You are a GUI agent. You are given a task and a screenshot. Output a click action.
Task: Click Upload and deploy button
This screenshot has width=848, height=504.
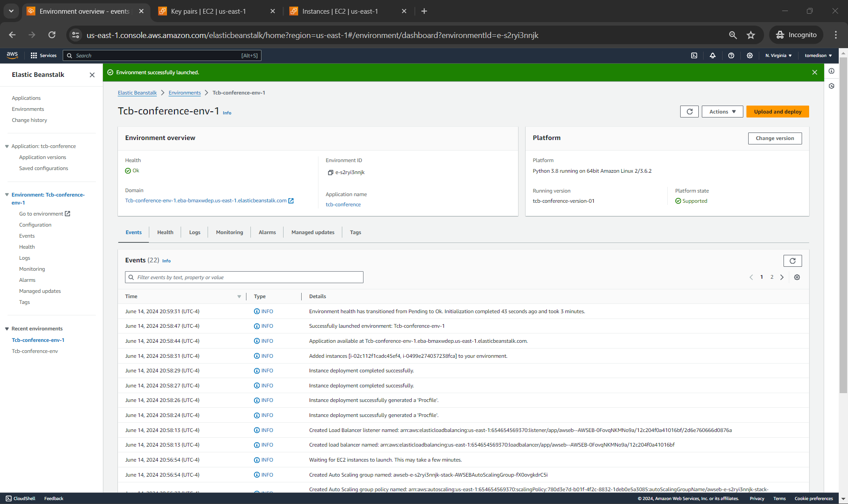(777, 112)
